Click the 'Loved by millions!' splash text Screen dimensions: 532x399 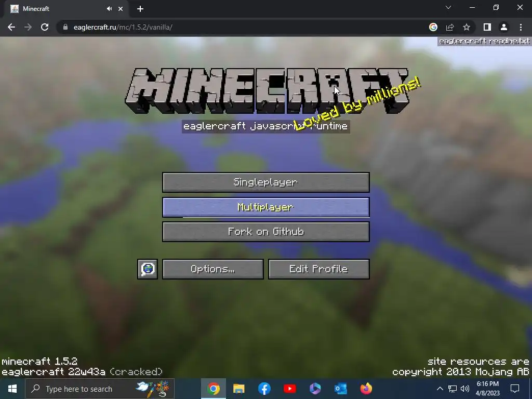357,103
